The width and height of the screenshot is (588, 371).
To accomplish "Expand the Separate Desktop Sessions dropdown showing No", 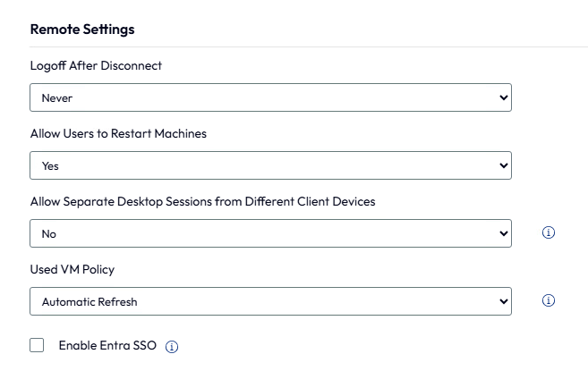I will coord(271,233).
